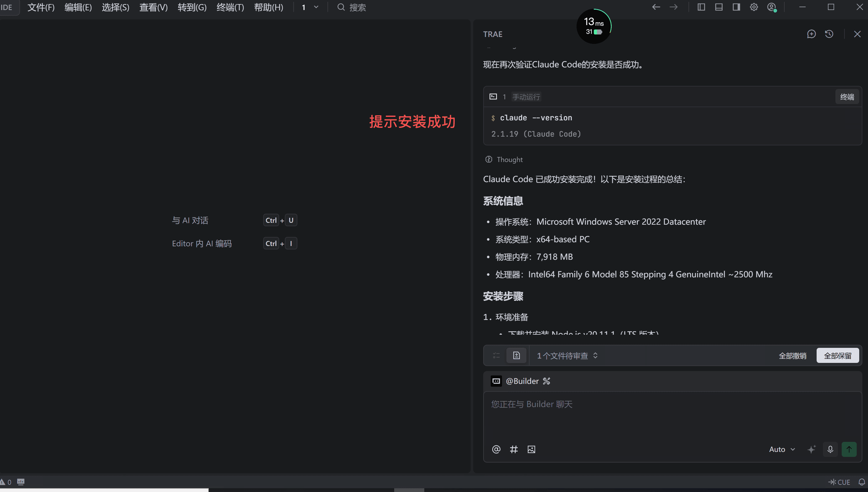Click the 全部撤销 button
Screen dimensions: 868x492
792,355
